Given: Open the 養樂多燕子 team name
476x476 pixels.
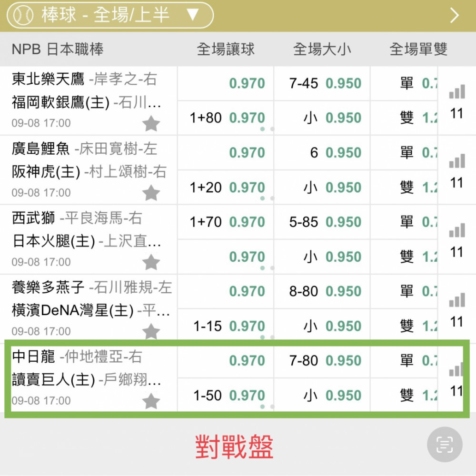Looking at the screenshot, I should [48, 288].
